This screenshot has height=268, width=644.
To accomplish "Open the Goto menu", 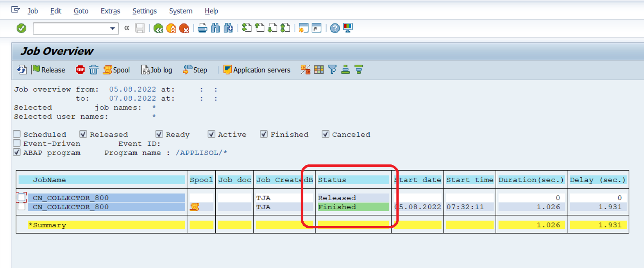I will coord(81,11).
